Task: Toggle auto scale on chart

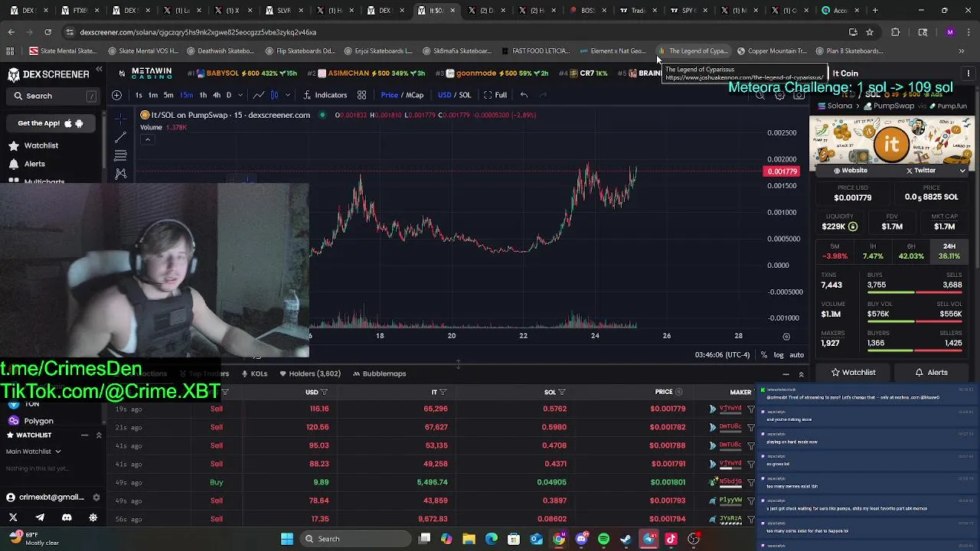Action: pos(797,355)
